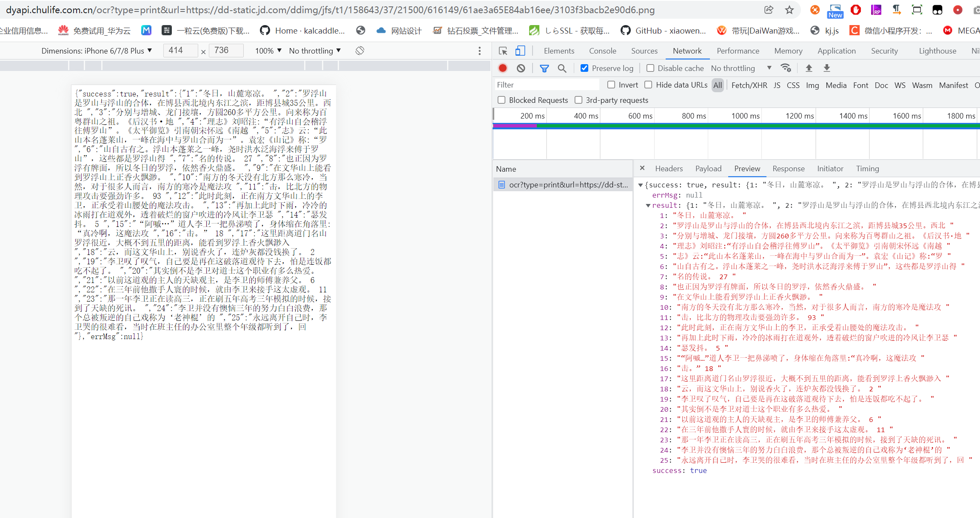Open device toolbar three-dot more options
This screenshot has width=980, height=518.
(x=480, y=51)
